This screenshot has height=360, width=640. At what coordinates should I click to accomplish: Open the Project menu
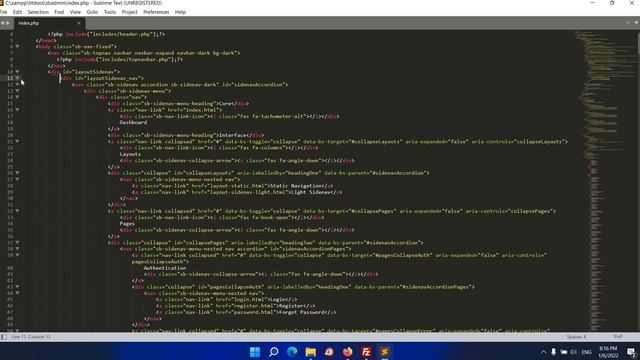(129, 12)
